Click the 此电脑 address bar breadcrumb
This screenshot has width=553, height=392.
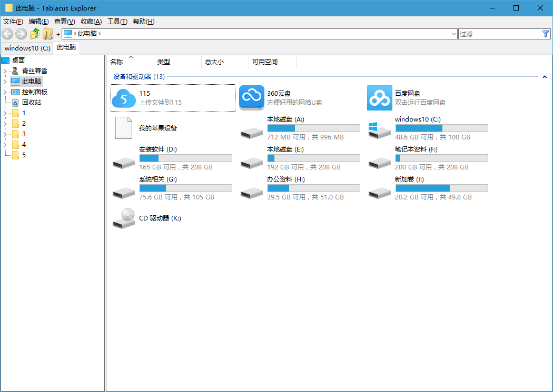[x=87, y=34]
